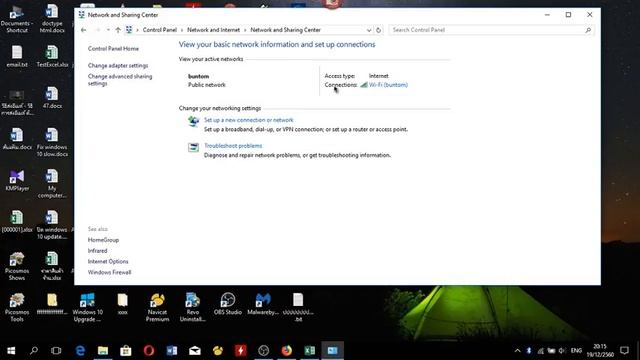Open Change advanced sharing settings
The height and width of the screenshot is (360, 640).
120,80
